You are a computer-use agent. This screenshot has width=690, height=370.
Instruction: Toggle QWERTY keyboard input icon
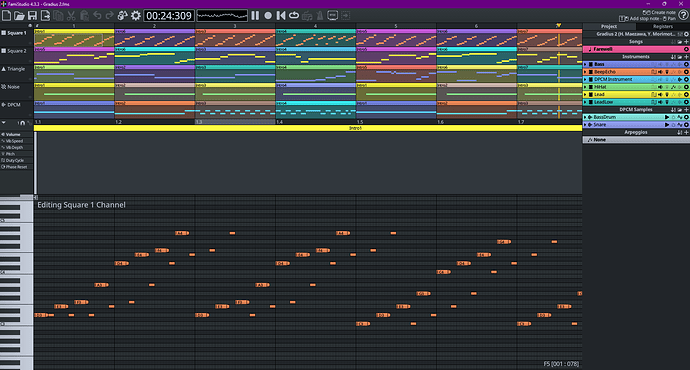[x=307, y=16]
